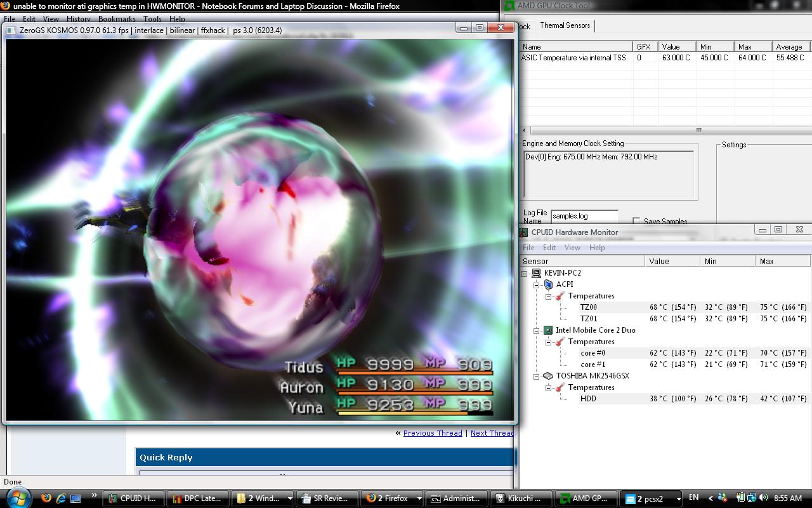Click the network icon in the system tray
The image size is (812, 508).
752,498
